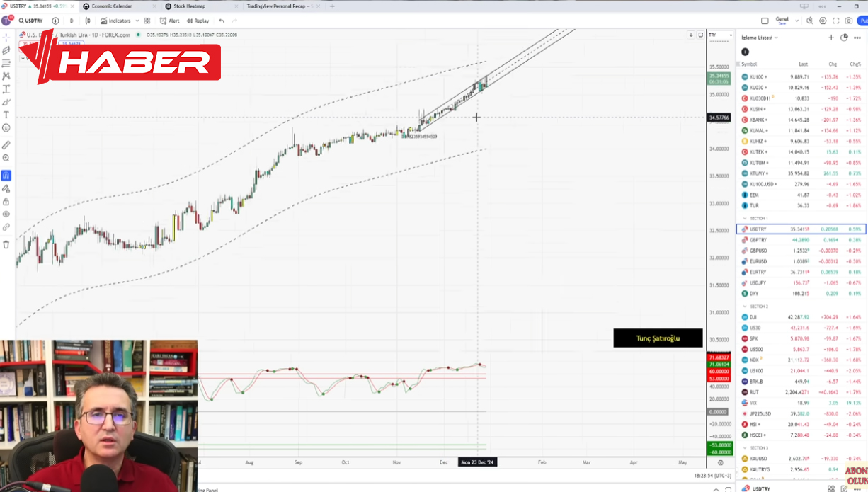Click the Mon 23 Dec '24 date label

click(x=477, y=462)
